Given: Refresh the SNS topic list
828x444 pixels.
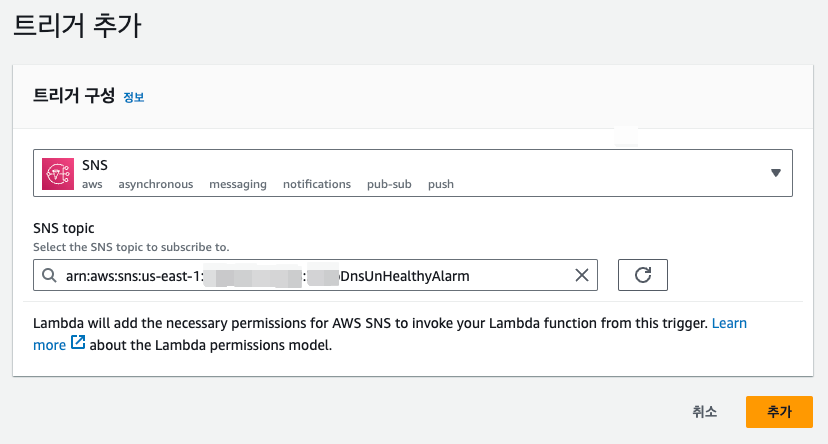Looking at the screenshot, I should (643, 275).
